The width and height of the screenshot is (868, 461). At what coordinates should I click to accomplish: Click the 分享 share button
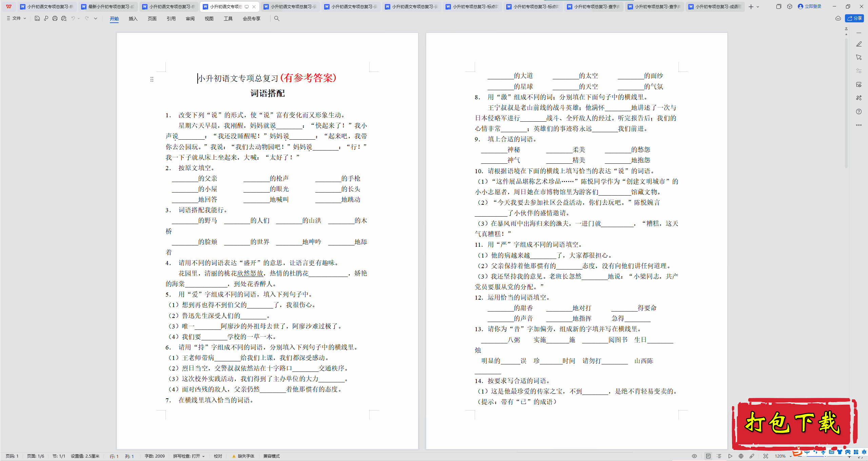tap(854, 18)
